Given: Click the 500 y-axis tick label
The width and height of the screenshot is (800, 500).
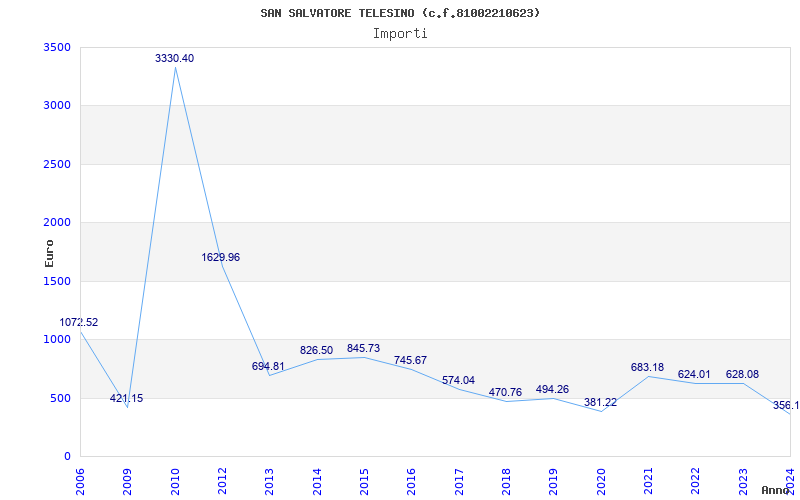Looking at the screenshot, I should tap(61, 398).
